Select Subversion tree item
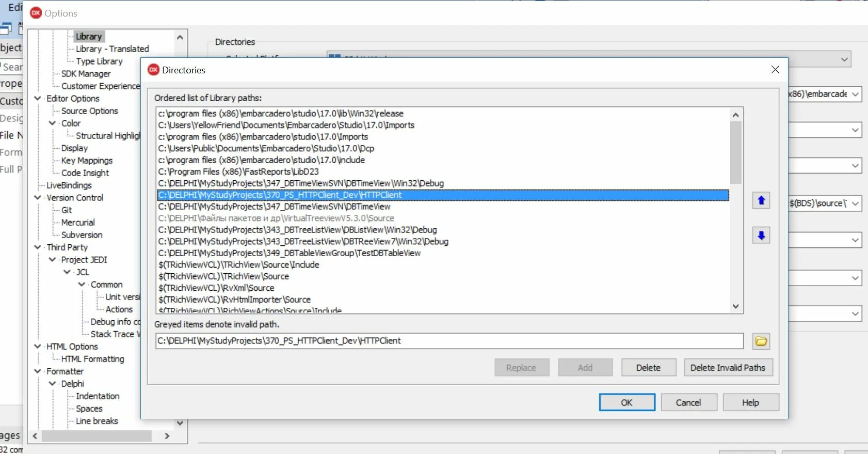Screen dimensions: 868x454 click(x=82, y=235)
